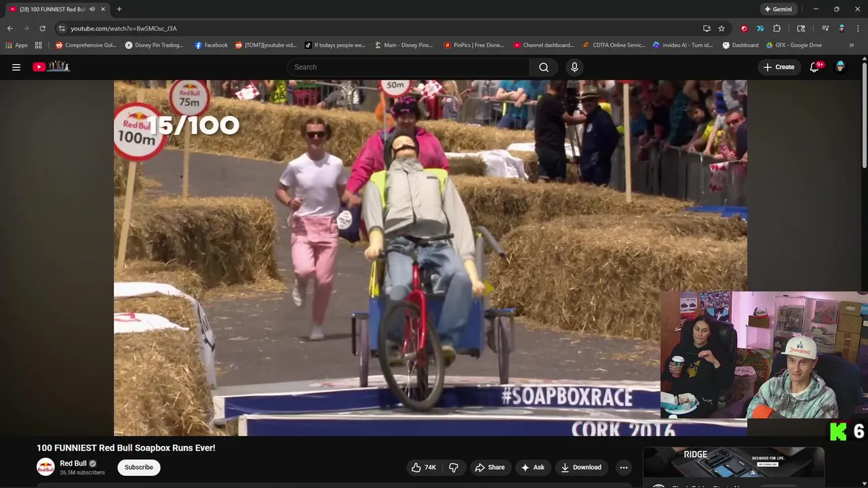Open the media controls music-note icon
Screen dimensions: 868x488
coord(825,28)
